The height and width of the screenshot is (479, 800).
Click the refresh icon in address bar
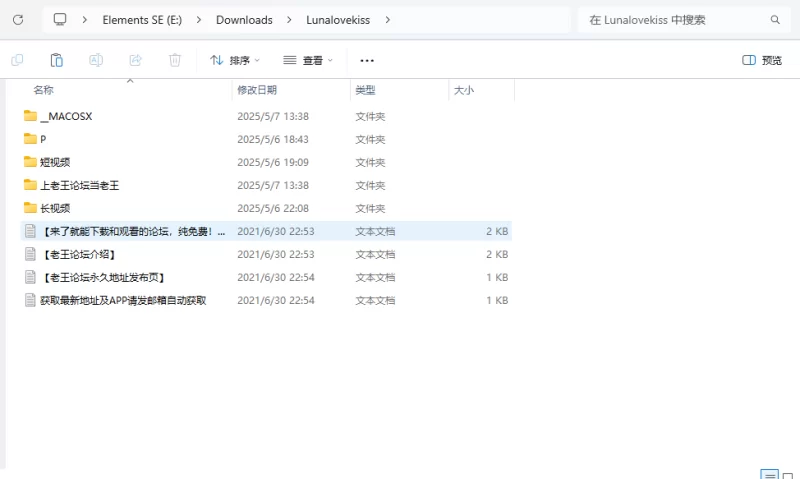18,20
